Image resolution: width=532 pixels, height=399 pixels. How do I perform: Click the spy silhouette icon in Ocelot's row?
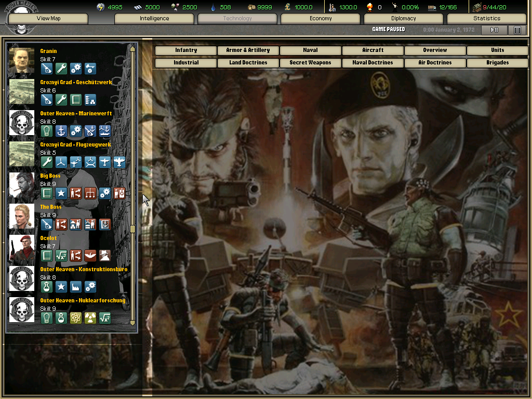(x=105, y=255)
